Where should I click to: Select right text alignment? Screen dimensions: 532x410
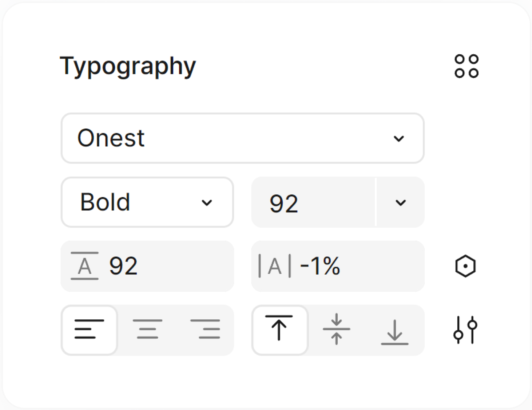[x=205, y=330]
